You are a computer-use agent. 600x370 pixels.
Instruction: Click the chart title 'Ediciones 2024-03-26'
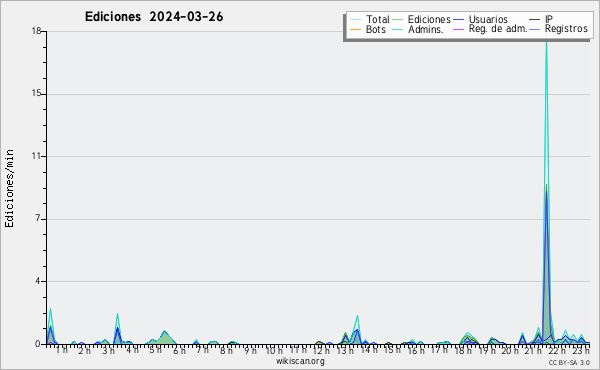pyautogui.click(x=154, y=17)
